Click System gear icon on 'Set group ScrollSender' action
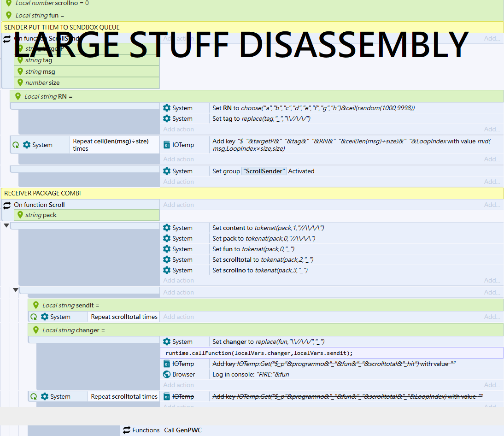Image resolution: width=504 pixels, height=436 pixels. 166,171
